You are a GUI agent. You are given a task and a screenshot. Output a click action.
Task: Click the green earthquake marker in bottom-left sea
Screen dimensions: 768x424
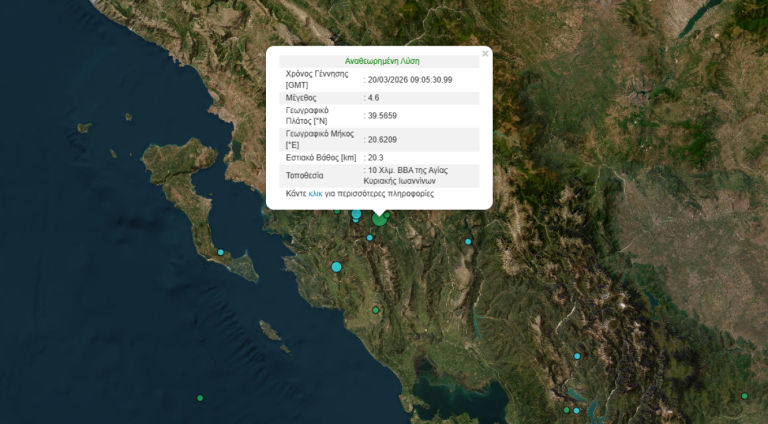[200, 398]
